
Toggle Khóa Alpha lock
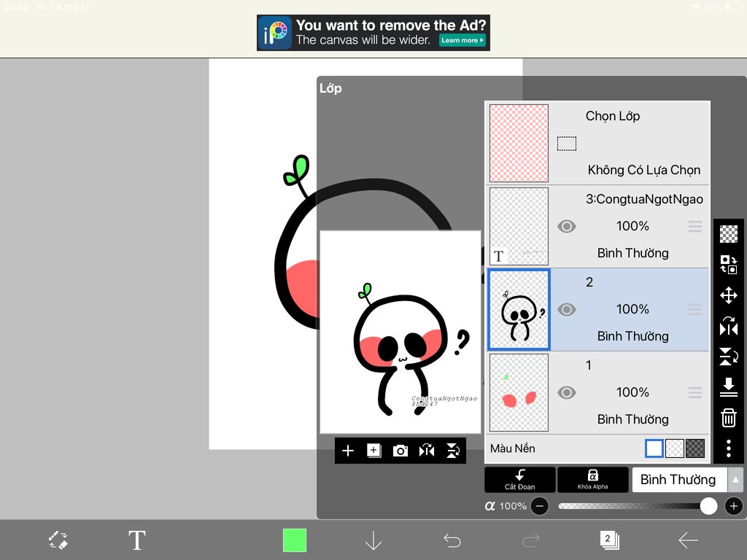pyautogui.click(x=592, y=480)
